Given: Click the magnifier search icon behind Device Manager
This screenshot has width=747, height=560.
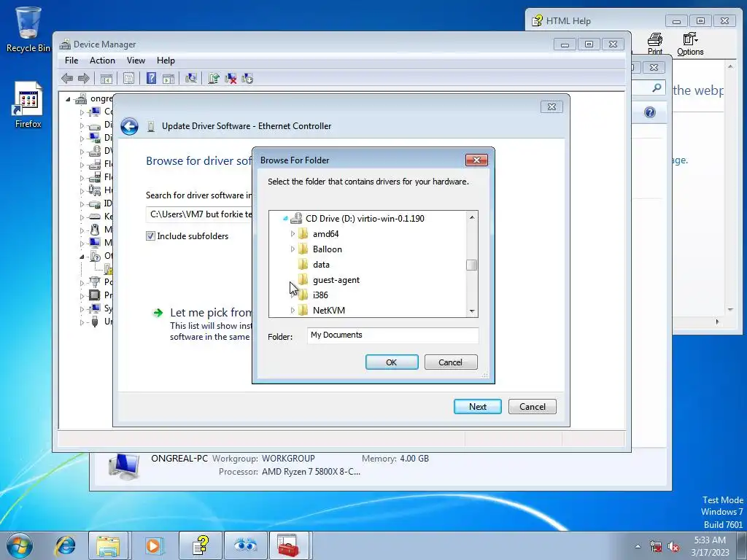Looking at the screenshot, I should 657,87.
